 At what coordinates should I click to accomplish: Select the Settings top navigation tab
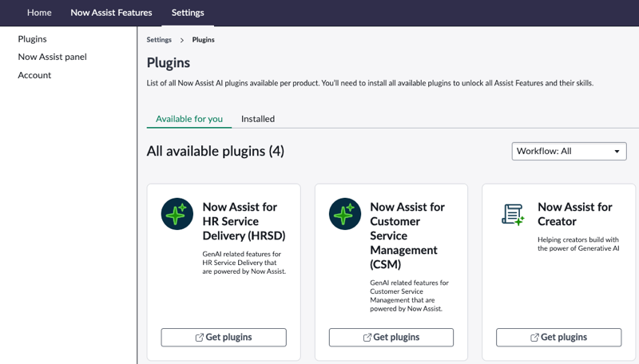coord(188,13)
